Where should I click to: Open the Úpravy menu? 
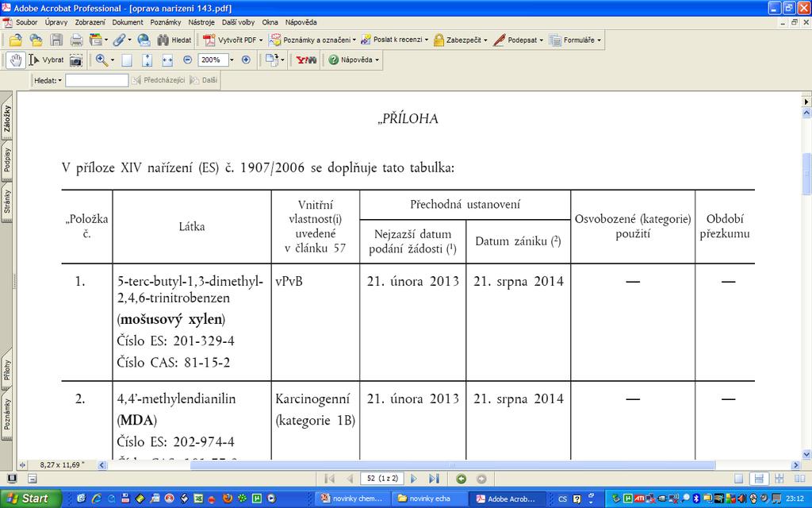coord(56,22)
